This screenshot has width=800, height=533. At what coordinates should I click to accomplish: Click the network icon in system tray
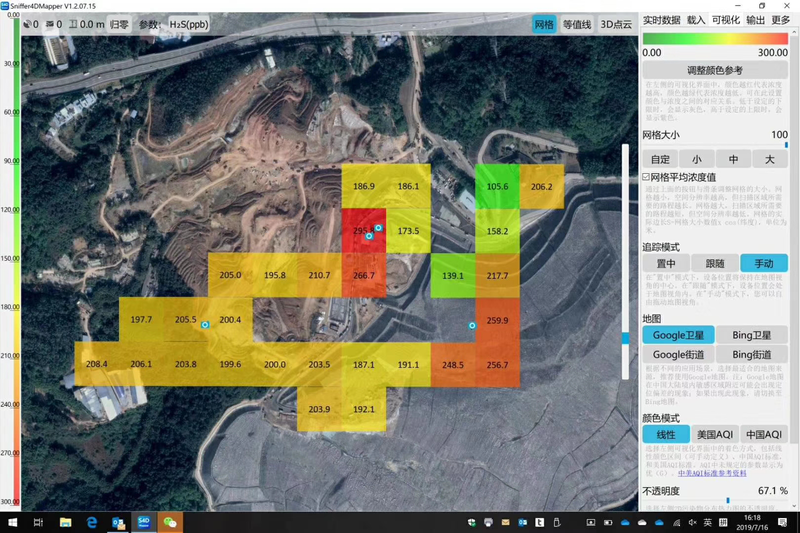pyautogui.click(x=677, y=522)
